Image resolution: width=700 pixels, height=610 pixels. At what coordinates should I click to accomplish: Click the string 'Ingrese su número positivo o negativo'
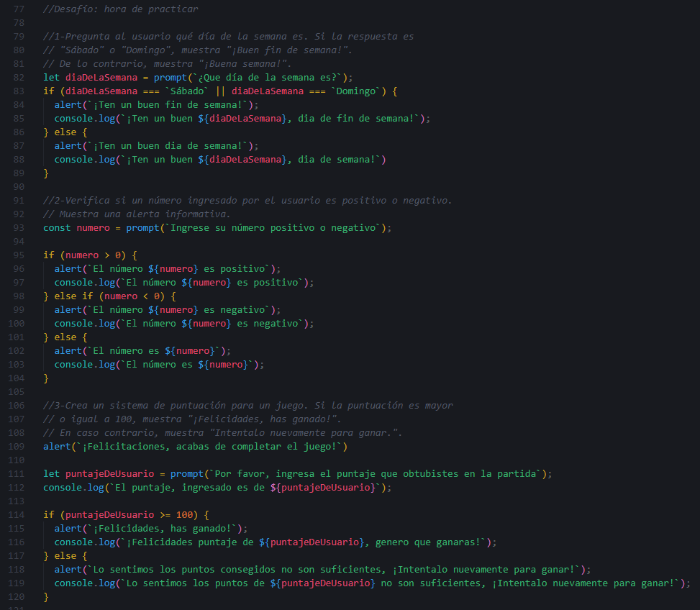pyautogui.click(x=275, y=227)
